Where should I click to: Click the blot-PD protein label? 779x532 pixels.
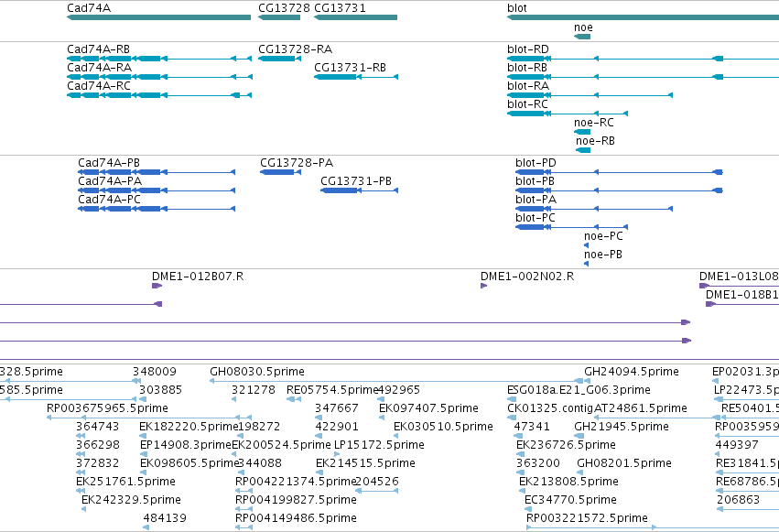[x=536, y=163]
